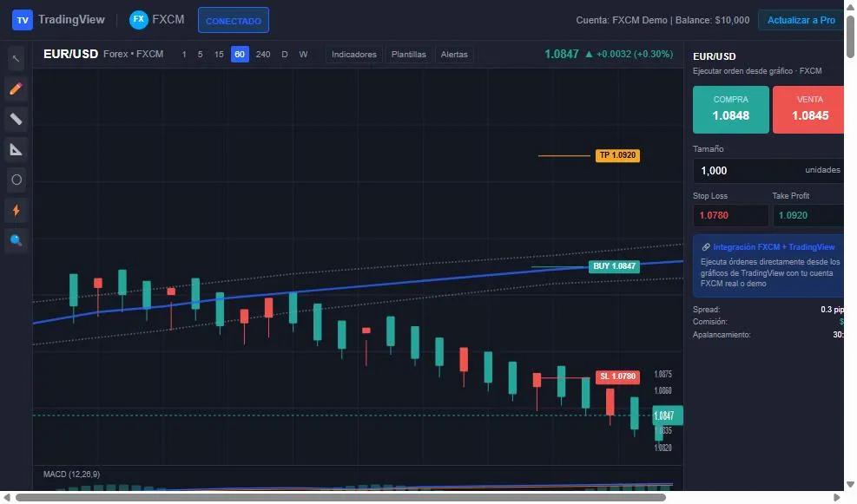857x504 pixels.
Task: Switch to the 5 minute timeframe
Action: click(x=200, y=54)
